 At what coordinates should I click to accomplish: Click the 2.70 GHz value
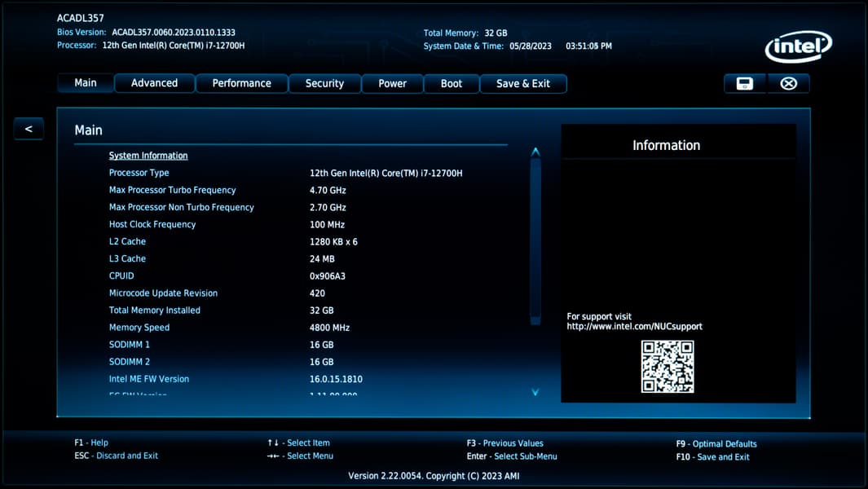coord(328,208)
